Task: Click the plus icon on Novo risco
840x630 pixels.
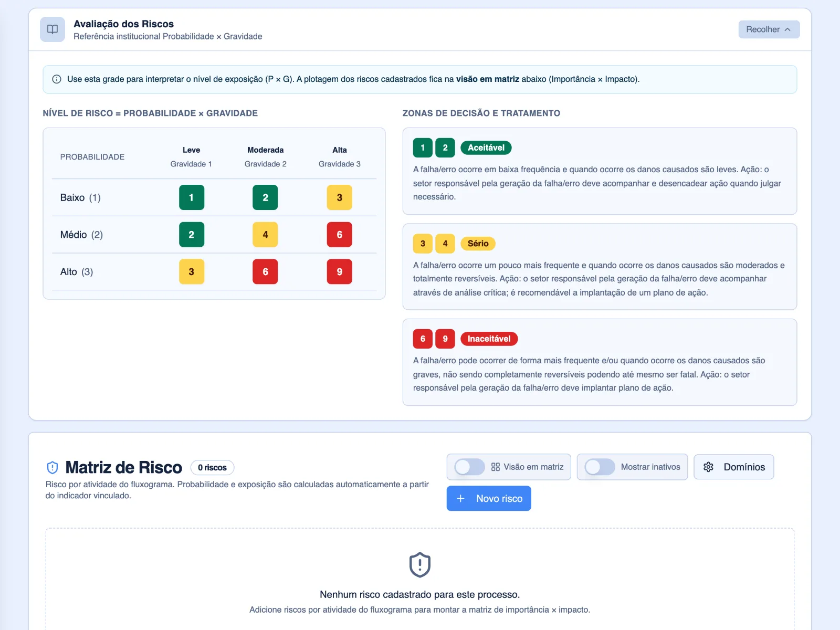Action: click(460, 498)
